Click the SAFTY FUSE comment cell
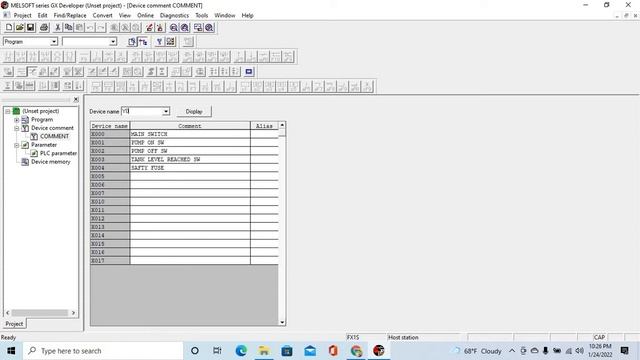640x360 pixels. click(x=190, y=168)
